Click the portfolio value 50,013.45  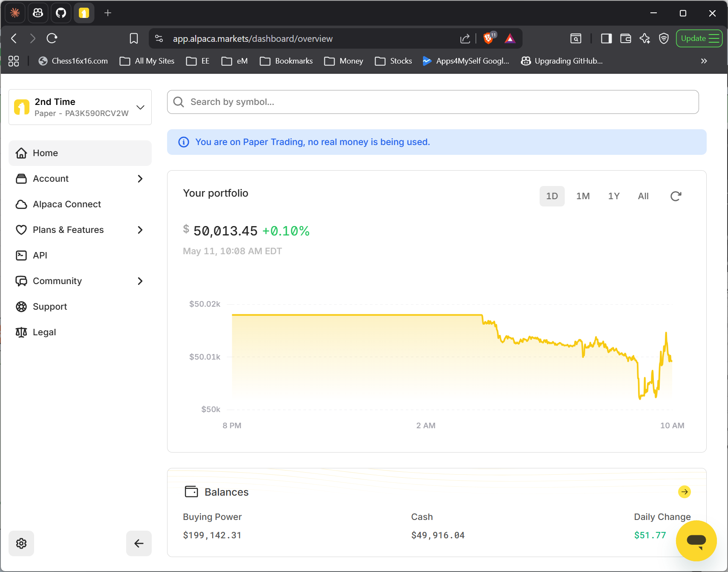pos(225,231)
